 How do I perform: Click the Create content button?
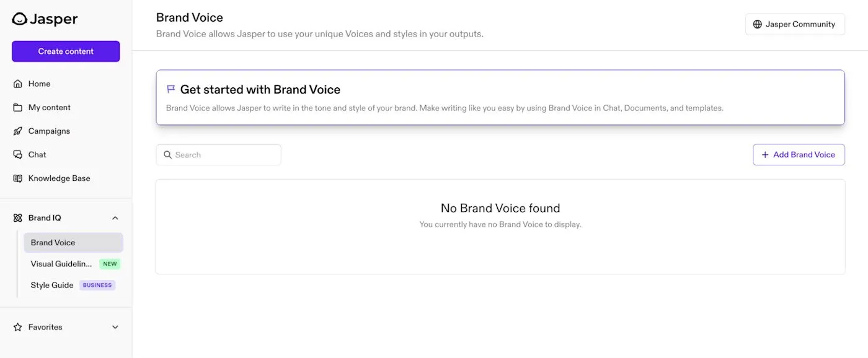pos(65,51)
